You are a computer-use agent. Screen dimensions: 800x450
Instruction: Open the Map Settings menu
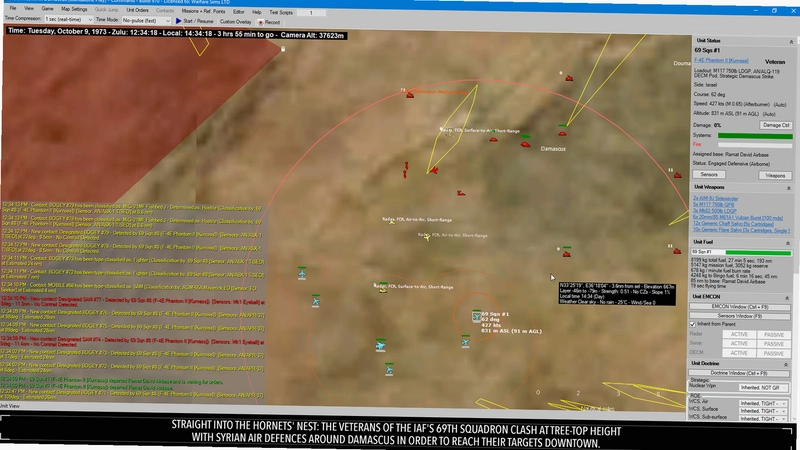74,9
